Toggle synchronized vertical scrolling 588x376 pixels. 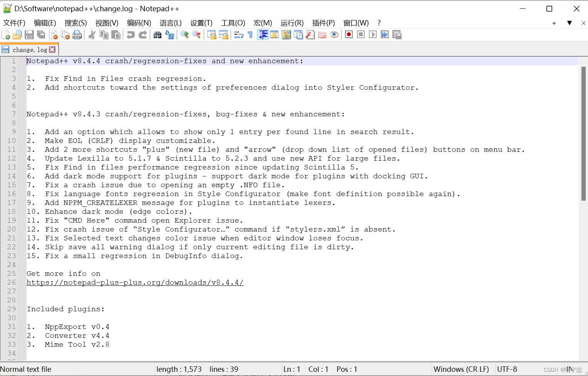(x=211, y=35)
